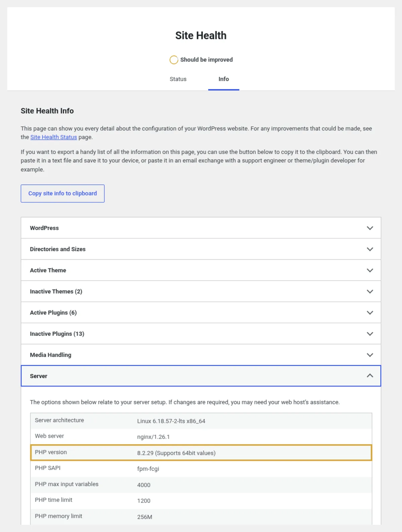This screenshot has height=532, width=402.
Task: Click the '1200' PHP time limit value
Action: click(144, 501)
